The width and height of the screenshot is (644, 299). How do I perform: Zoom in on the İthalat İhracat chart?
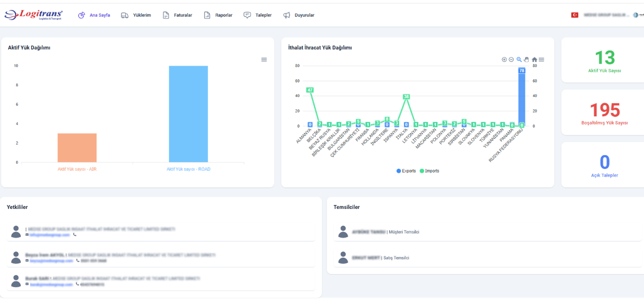(504, 60)
